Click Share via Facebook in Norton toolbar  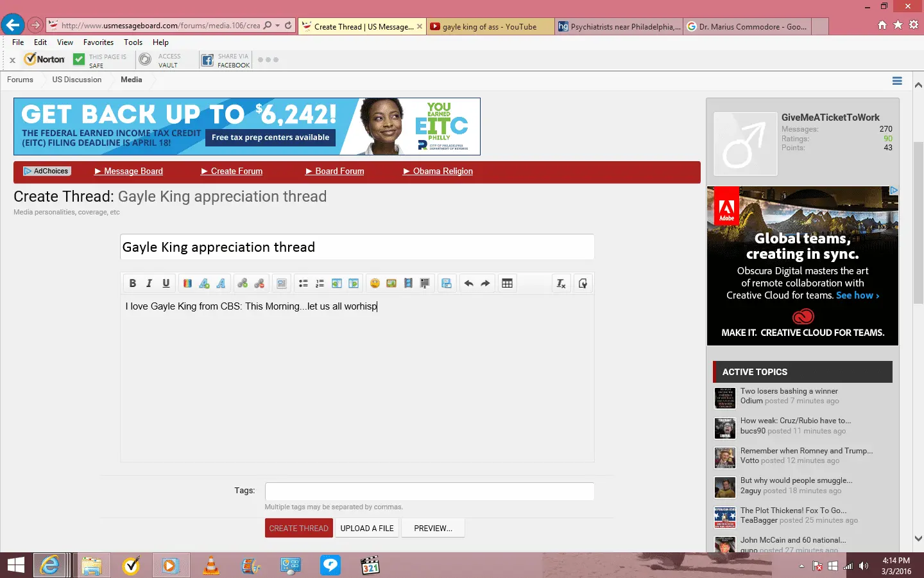click(x=226, y=60)
